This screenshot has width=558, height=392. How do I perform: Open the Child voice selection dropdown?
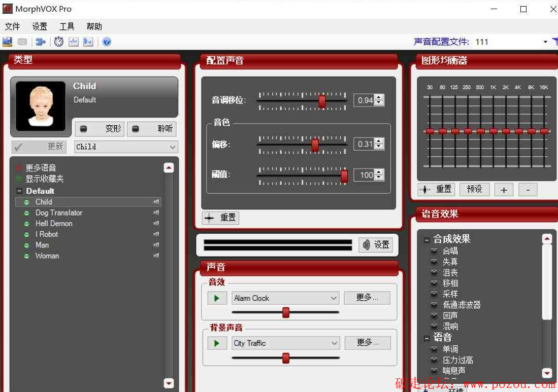pos(126,147)
